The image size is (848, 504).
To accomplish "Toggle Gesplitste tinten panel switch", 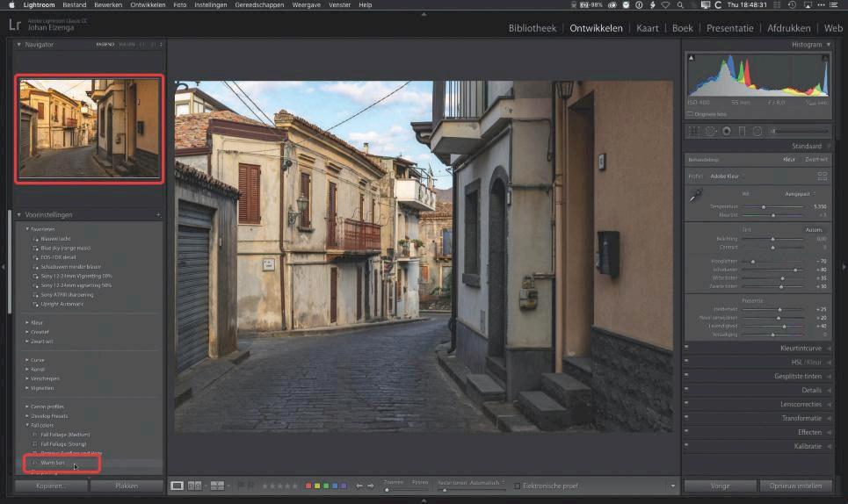I will 686,375.
